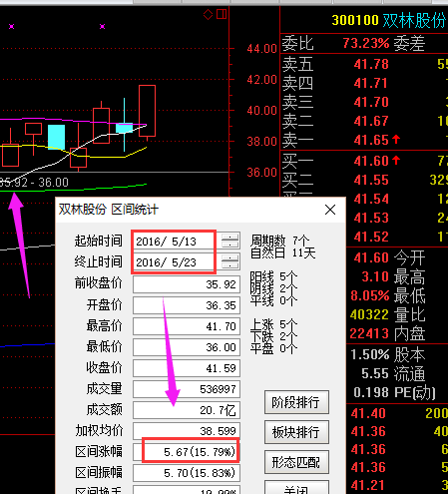Click the start date stepper for 起始时间
Image resolution: width=448 pixels, height=494 pixels.
(x=230, y=241)
